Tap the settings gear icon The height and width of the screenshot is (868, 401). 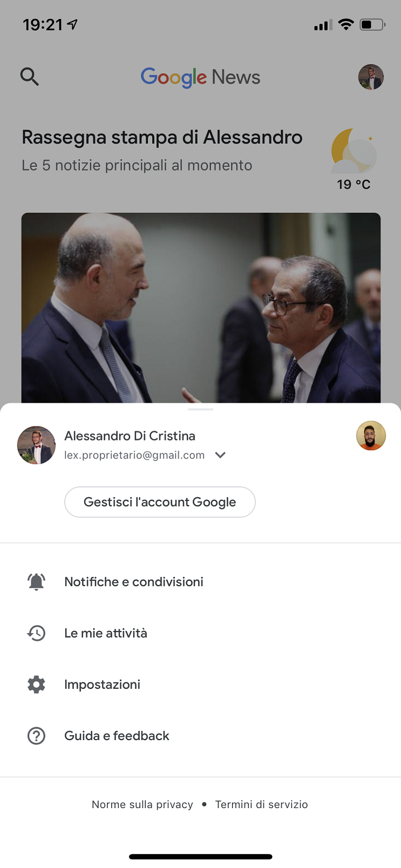click(36, 684)
